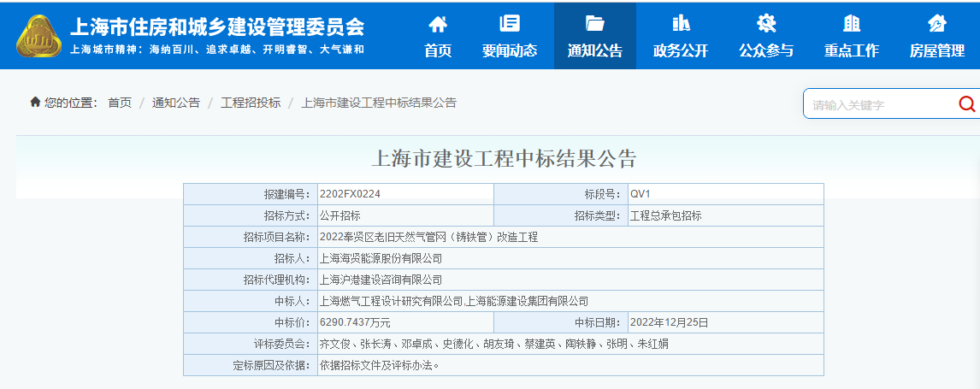
Task: Click the 招标人 value 上海海贤能源股份有限公司
Action: pyautogui.click(x=381, y=258)
